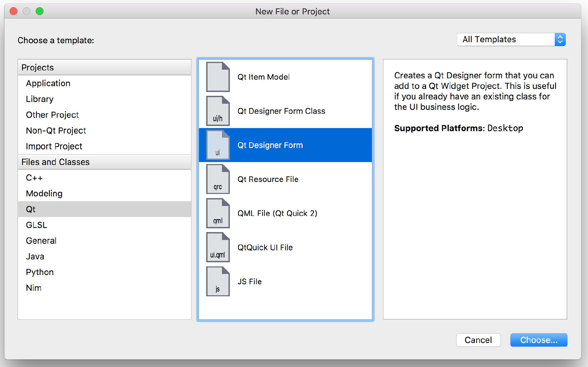
Task: Select Nim category
Action: (104, 288)
